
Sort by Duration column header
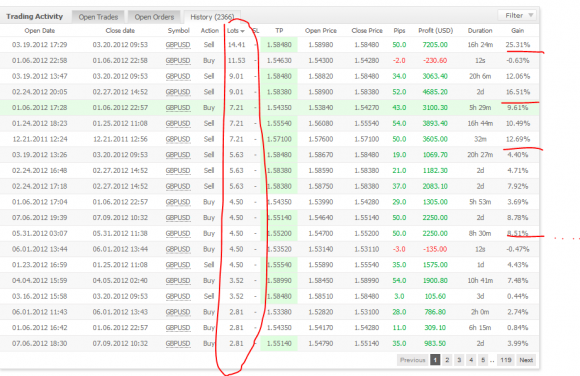[480, 31]
